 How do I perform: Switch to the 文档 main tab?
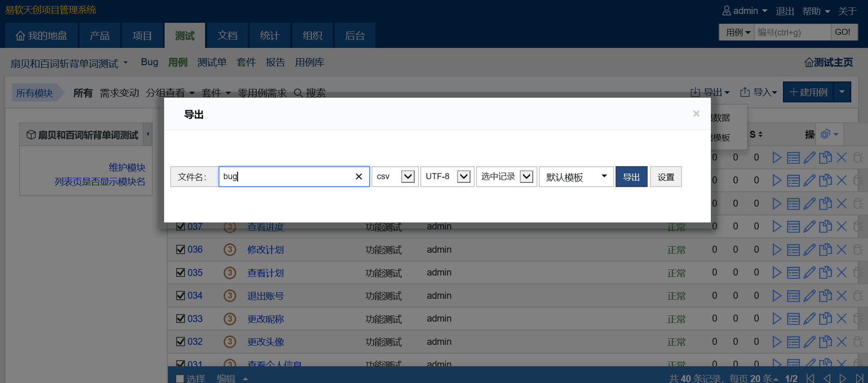click(227, 36)
